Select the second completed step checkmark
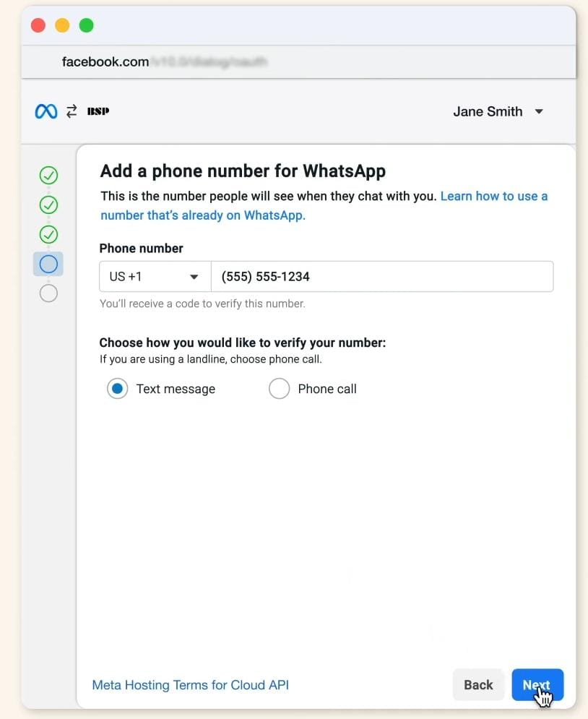 (48, 205)
